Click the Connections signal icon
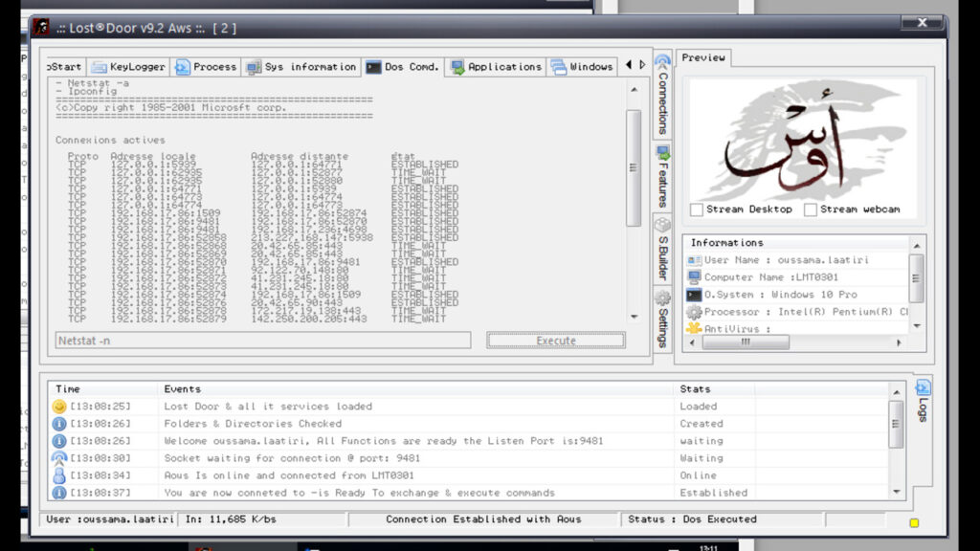980x551 pixels. [662, 61]
